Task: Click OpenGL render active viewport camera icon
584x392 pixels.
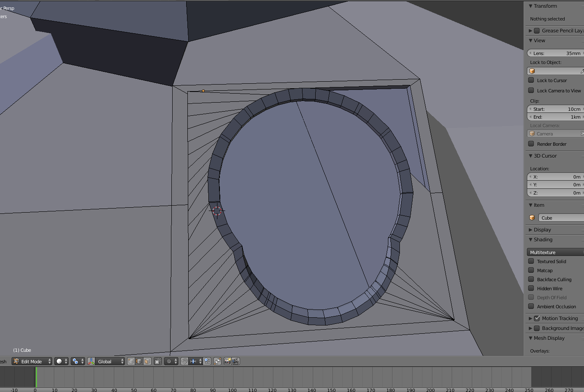Action: (227, 361)
